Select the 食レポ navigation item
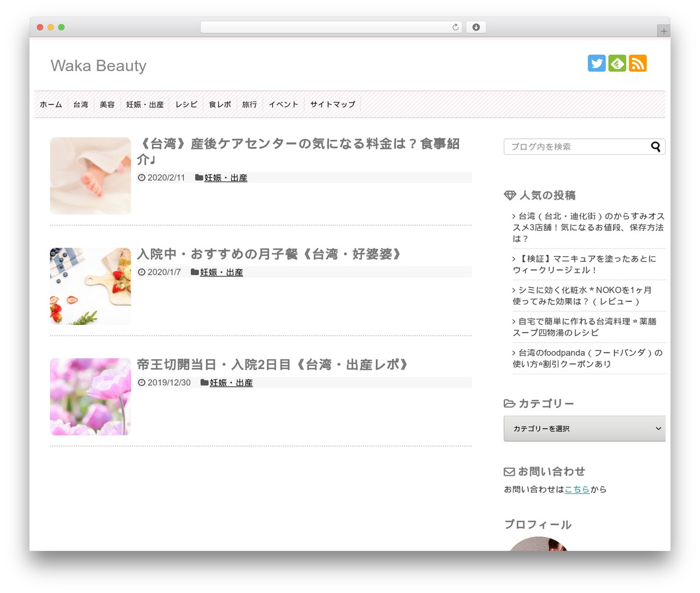700x593 pixels. click(220, 104)
